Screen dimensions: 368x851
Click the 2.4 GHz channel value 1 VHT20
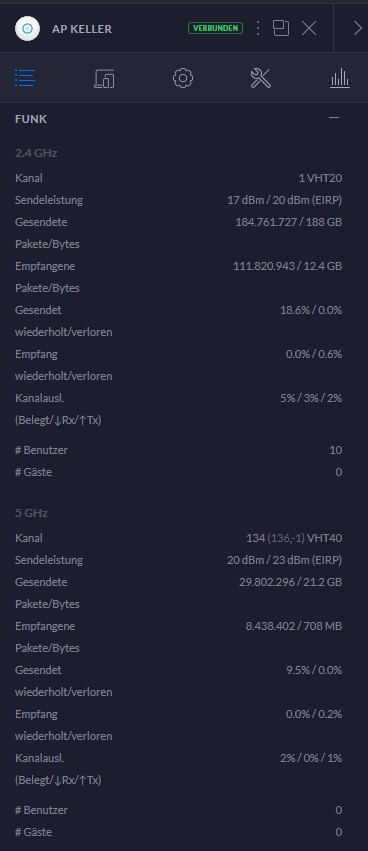click(320, 178)
